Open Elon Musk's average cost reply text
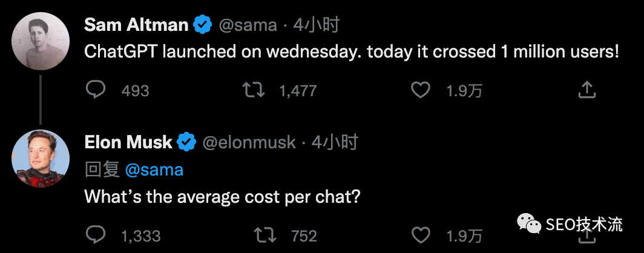This screenshot has height=253, width=644. [x=222, y=197]
